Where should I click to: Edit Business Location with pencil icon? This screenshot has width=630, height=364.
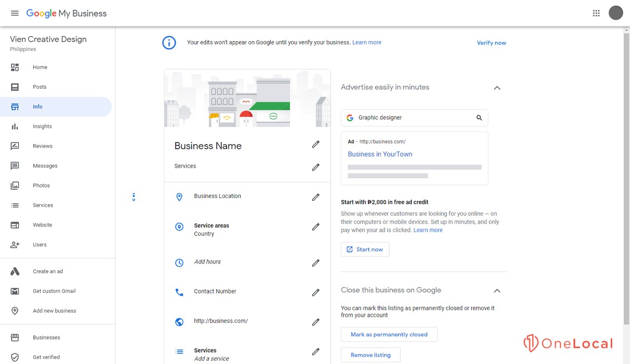click(x=316, y=197)
